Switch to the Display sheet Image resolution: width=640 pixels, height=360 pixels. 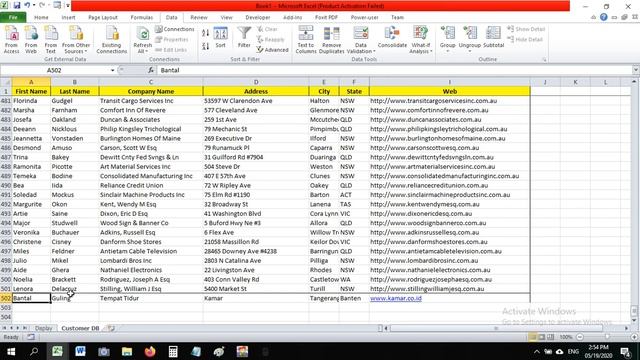point(43,328)
